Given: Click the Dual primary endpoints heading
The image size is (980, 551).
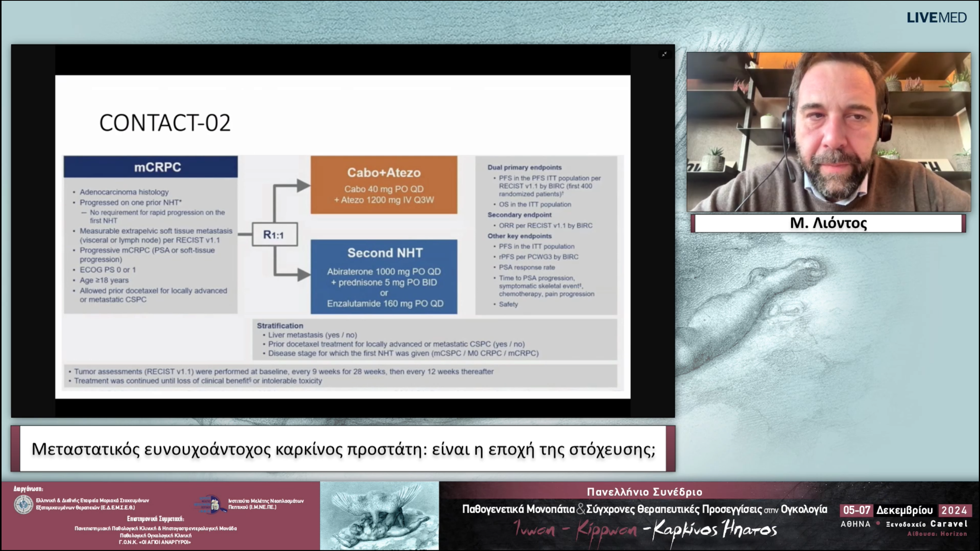Looking at the screenshot, I should (524, 168).
